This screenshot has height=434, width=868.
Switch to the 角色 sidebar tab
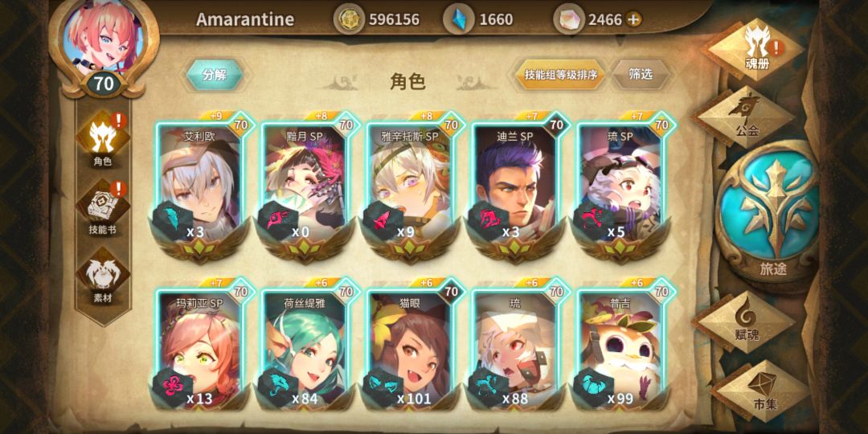tap(103, 141)
